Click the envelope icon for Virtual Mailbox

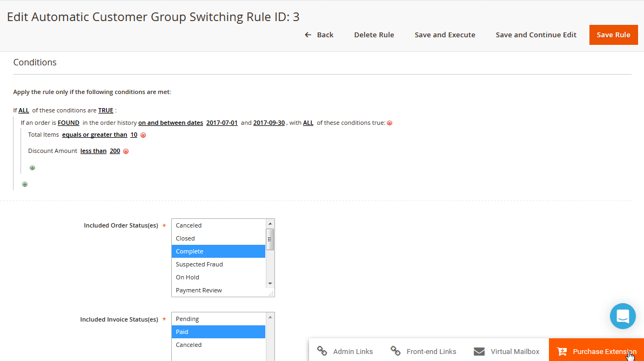click(x=479, y=351)
